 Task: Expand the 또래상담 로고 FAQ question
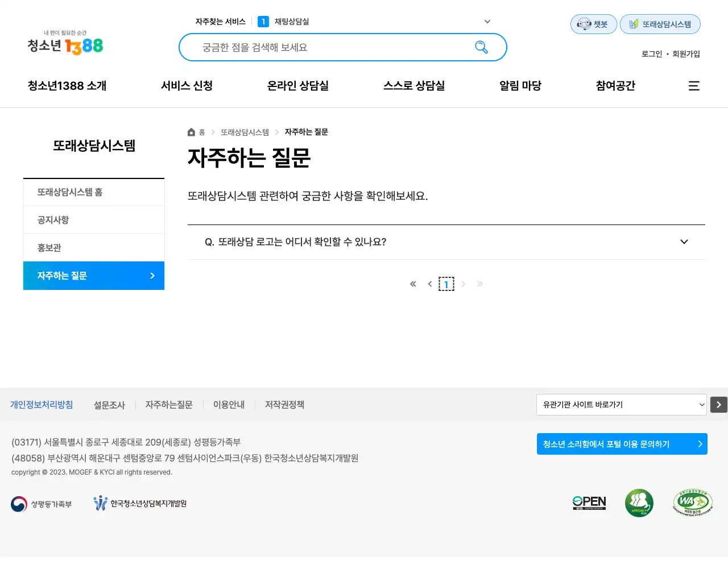point(446,242)
